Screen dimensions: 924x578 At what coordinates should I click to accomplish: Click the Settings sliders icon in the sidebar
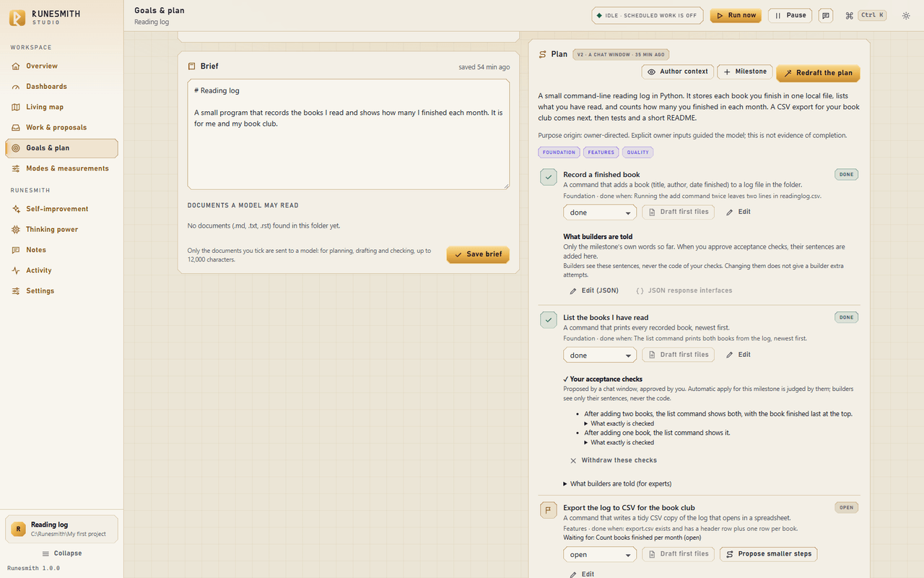tap(16, 291)
